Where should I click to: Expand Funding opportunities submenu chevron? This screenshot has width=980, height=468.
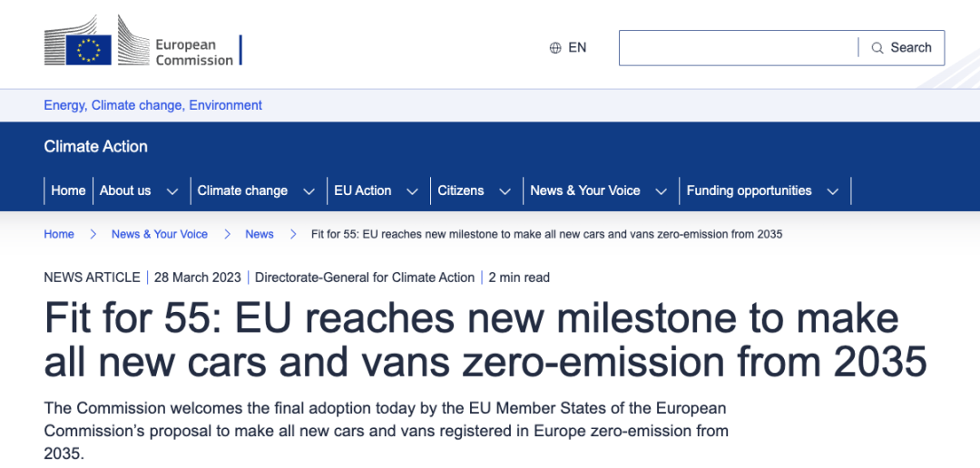click(832, 191)
